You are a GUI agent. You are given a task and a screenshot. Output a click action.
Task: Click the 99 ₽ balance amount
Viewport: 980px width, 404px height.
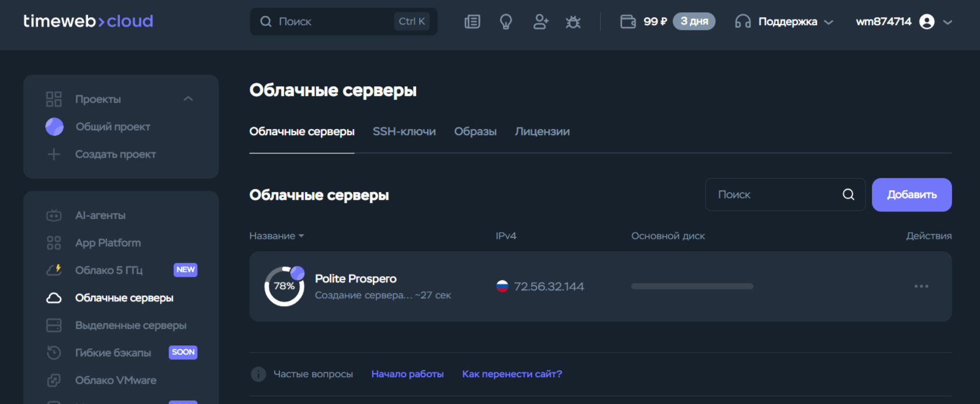(x=655, y=21)
